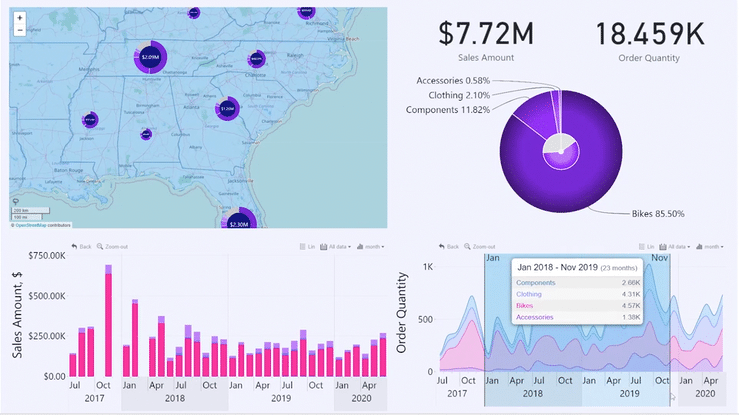Click the $1.20M bubble near Atlanta
The image size is (739, 415).
tap(227, 107)
